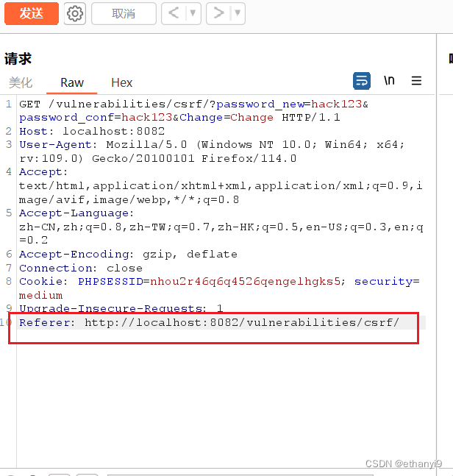Click the orange 发送 send button
This screenshot has width=453, height=476.
(32, 13)
